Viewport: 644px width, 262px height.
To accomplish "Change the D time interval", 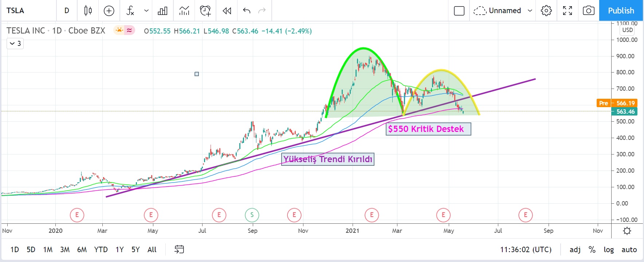I will [x=67, y=11].
